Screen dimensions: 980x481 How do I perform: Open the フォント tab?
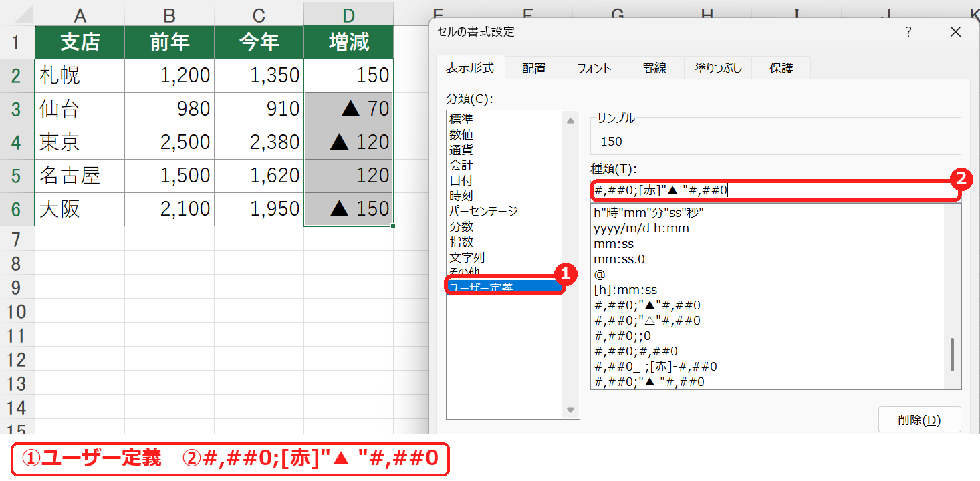[594, 68]
